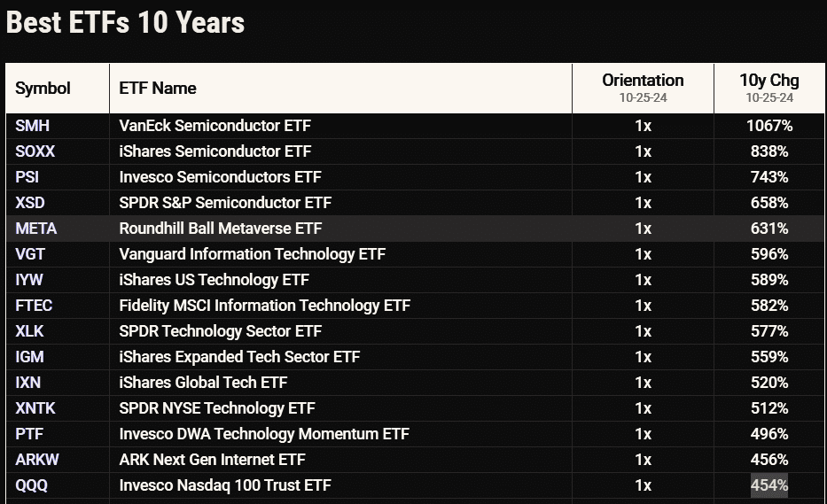Image resolution: width=827 pixels, height=504 pixels.
Task: Click the VGT symbol link
Action: 29,254
